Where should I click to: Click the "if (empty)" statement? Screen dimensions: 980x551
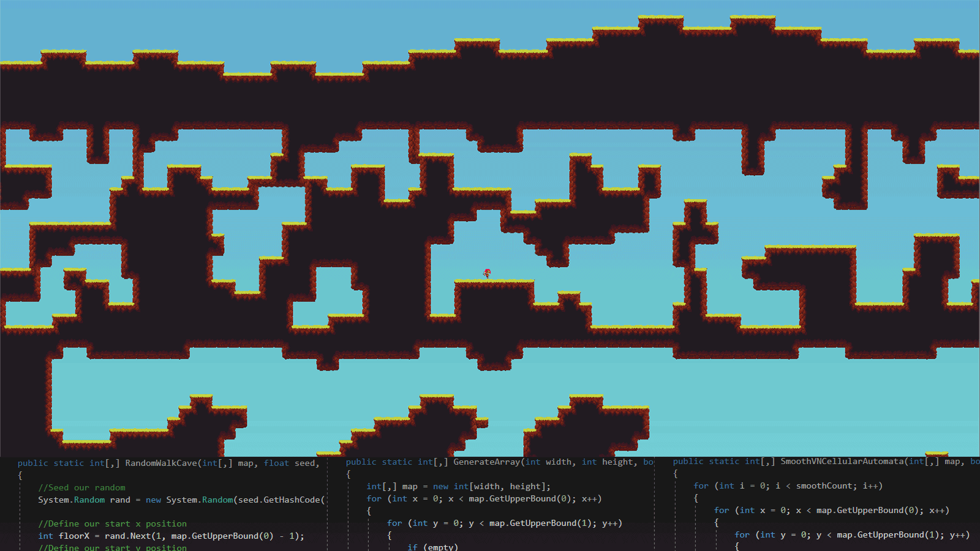coord(432,547)
